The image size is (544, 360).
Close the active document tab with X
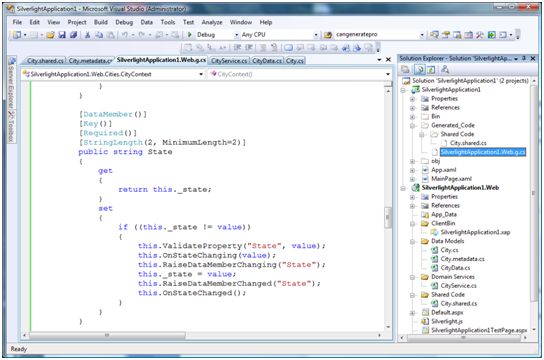pyautogui.click(x=388, y=60)
